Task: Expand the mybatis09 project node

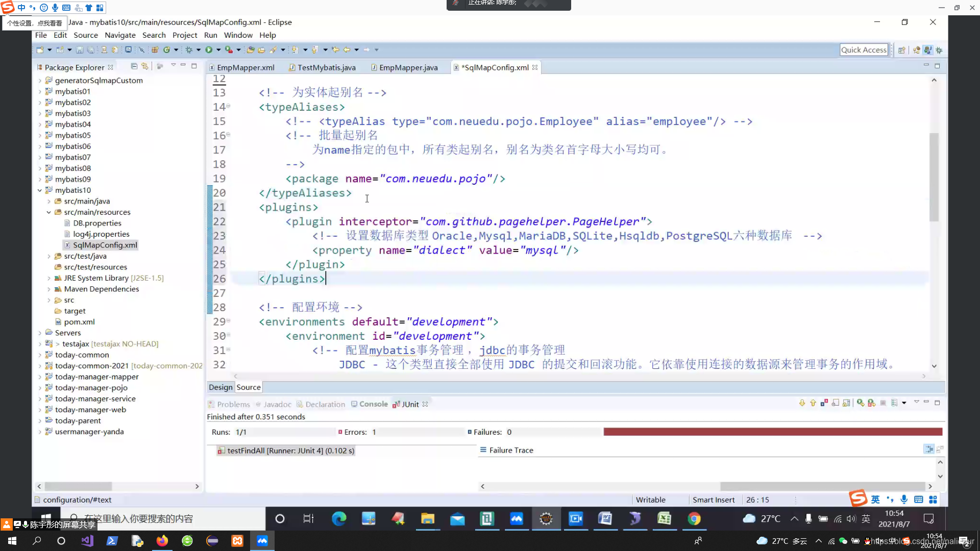Action: tap(40, 179)
